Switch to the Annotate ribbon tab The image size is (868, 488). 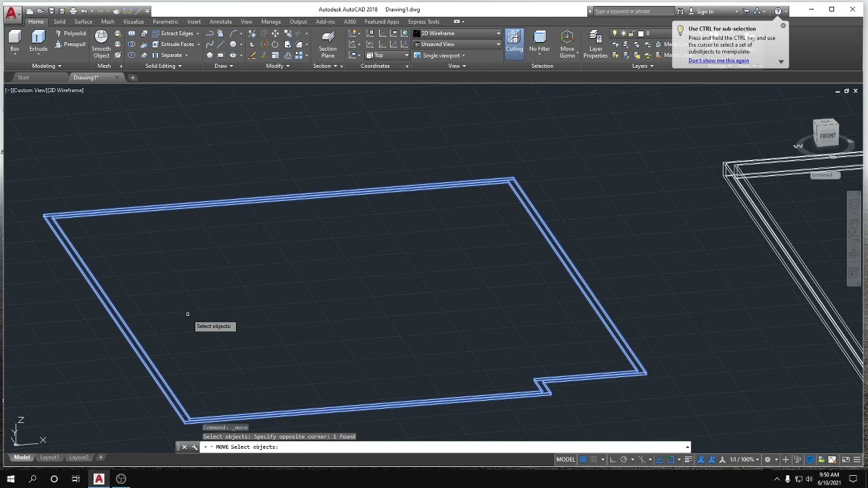[221, 22]
